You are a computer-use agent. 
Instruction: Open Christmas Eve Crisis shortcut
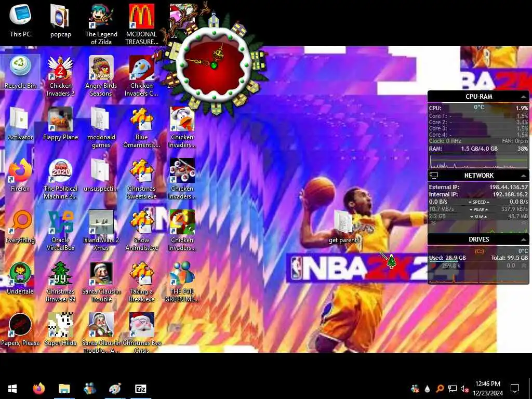point(141,333)
